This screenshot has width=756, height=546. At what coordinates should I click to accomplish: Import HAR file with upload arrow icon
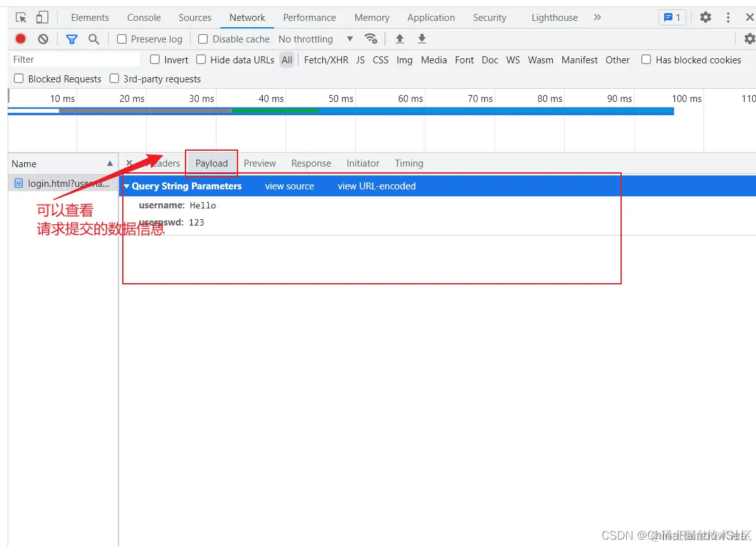coord(400,39)
